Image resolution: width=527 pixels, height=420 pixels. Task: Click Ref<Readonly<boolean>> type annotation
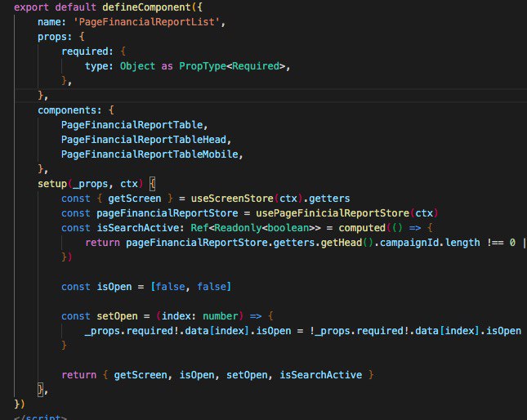point(256,228)
